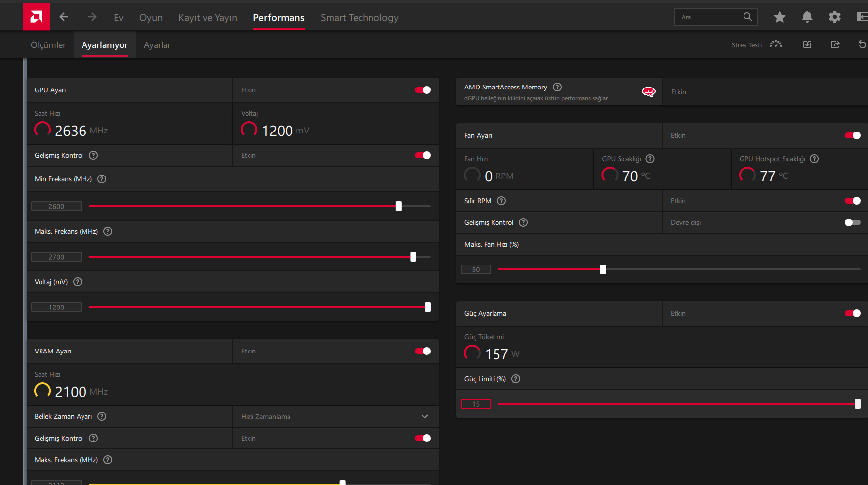Open help for Bellek Zaman Ayarı
This screenshot has width=868, height=485.
pos(102,416)
